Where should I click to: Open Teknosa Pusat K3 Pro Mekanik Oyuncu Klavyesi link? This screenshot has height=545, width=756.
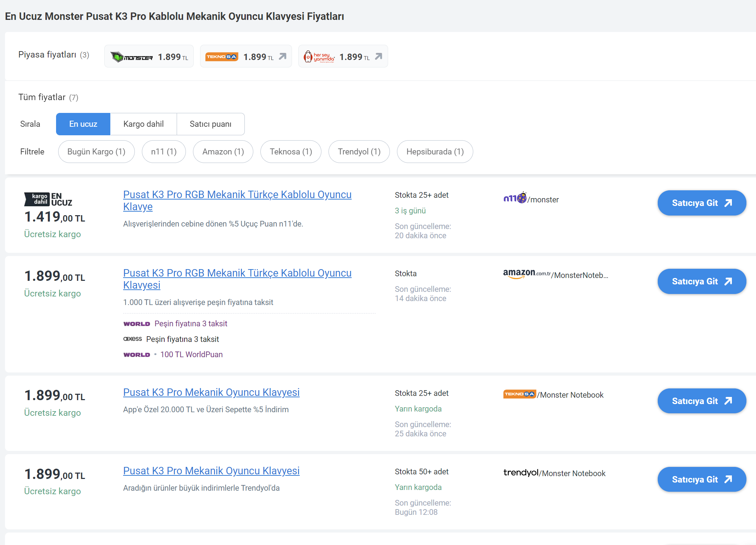tap(211, 392)
